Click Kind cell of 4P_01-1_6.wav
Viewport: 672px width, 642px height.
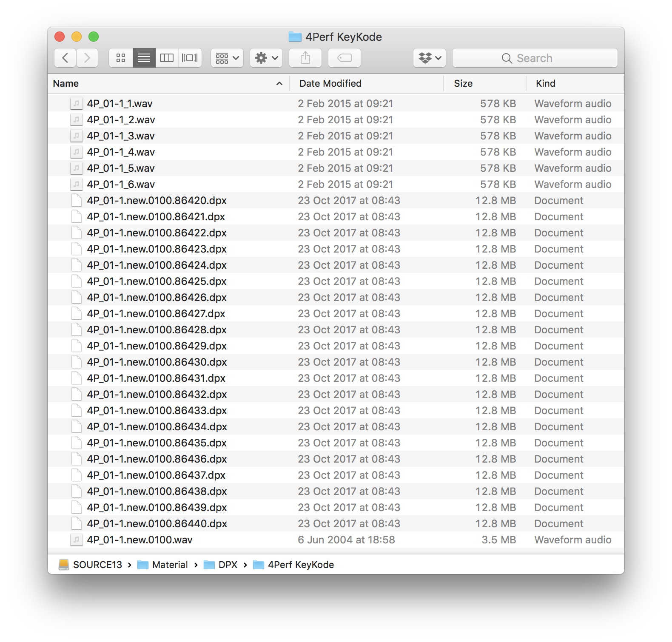(573, 184)
